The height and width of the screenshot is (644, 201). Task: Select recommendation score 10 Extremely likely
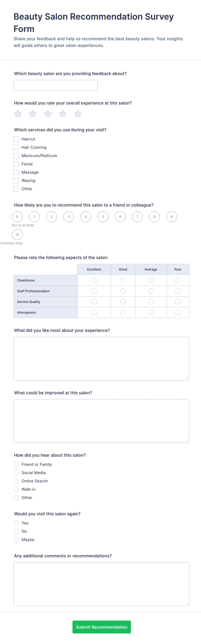click(17, 235)
